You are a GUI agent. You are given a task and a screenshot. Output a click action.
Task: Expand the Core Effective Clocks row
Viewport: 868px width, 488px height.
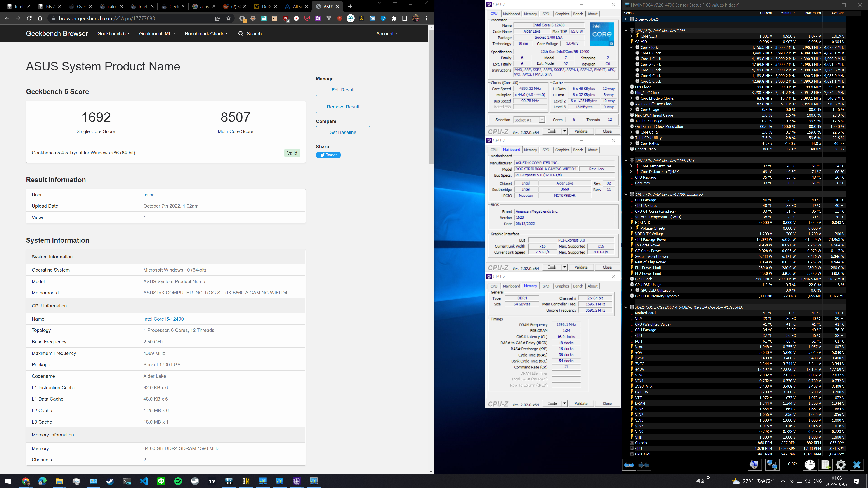(x=631, y=98)
